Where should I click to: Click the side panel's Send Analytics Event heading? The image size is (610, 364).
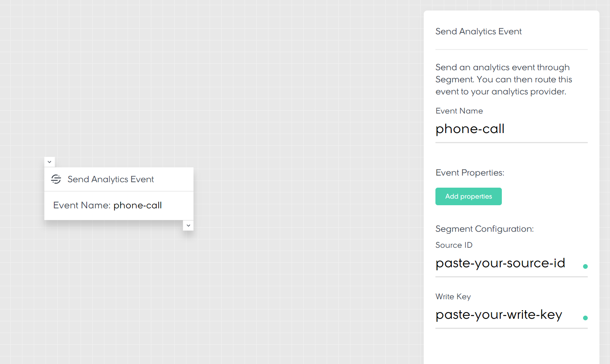pos(478,32)
